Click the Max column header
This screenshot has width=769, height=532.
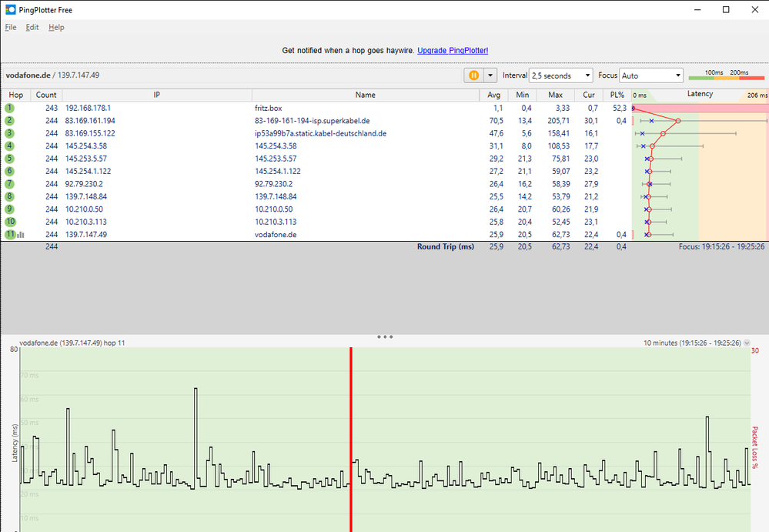555,95
